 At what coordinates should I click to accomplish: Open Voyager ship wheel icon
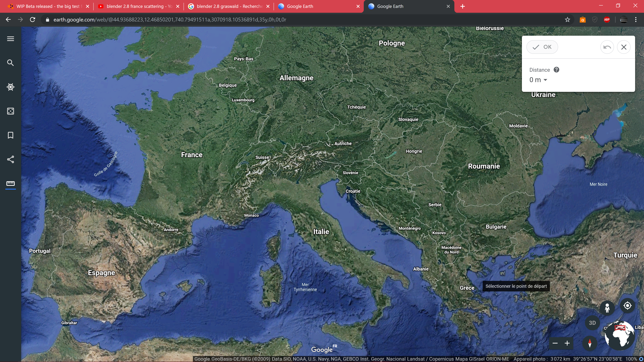coord(11,87)
